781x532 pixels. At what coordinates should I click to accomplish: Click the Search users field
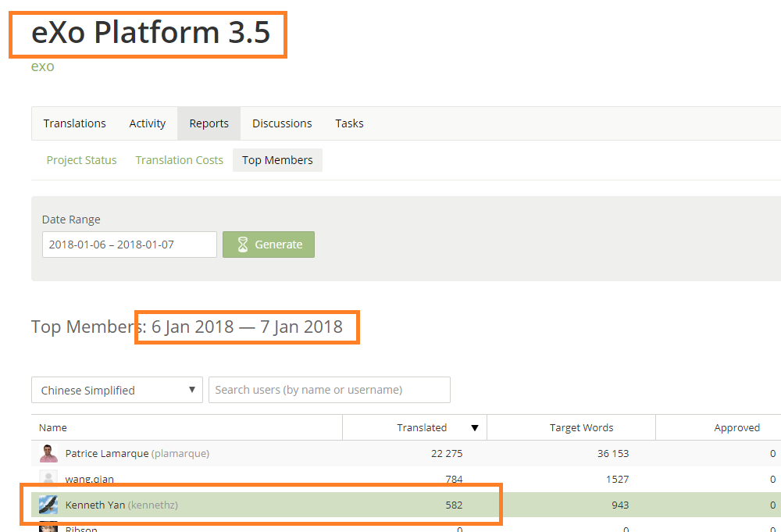pos(330,390)
